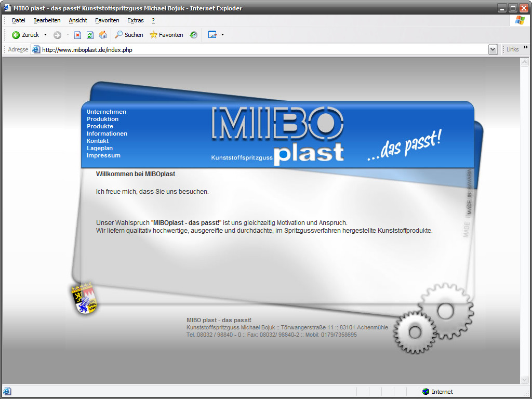Click the Bavarian coat of arms icon
The height and width of the screenshot is (399, 532).
coord(85,298)
